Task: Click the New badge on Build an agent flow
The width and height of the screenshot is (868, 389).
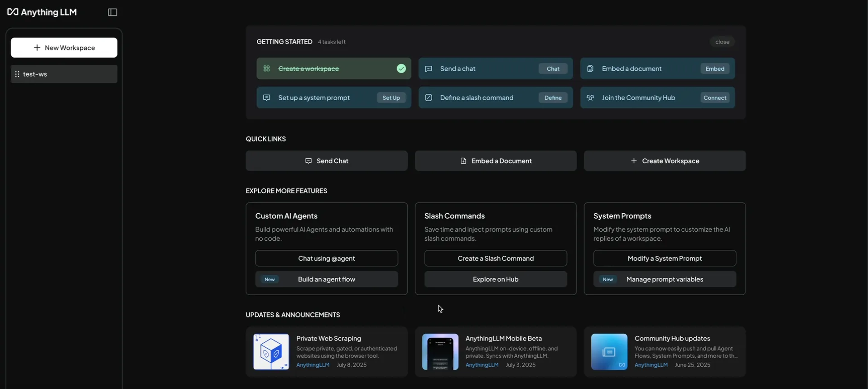Action: [270, 279]
